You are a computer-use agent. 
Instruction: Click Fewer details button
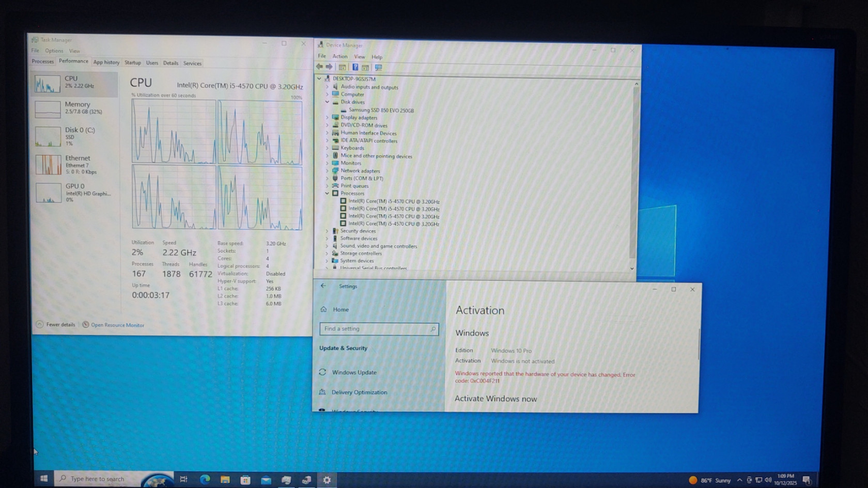(x=60, y=324)
